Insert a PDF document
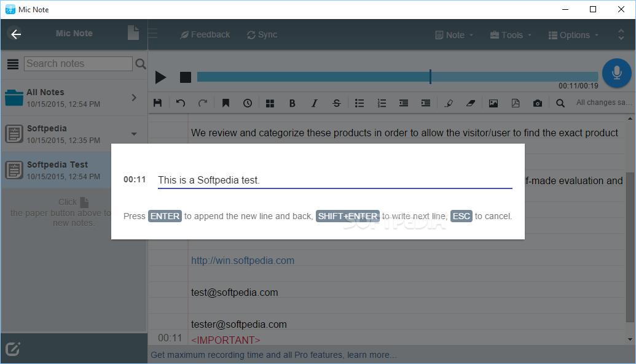Viewport: 636px width, 364px height. (516, 103)
